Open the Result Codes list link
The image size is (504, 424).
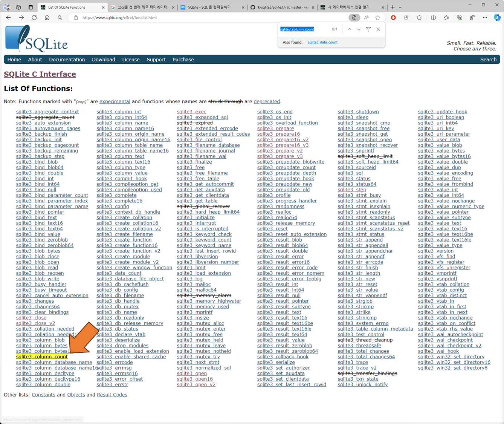112,395
